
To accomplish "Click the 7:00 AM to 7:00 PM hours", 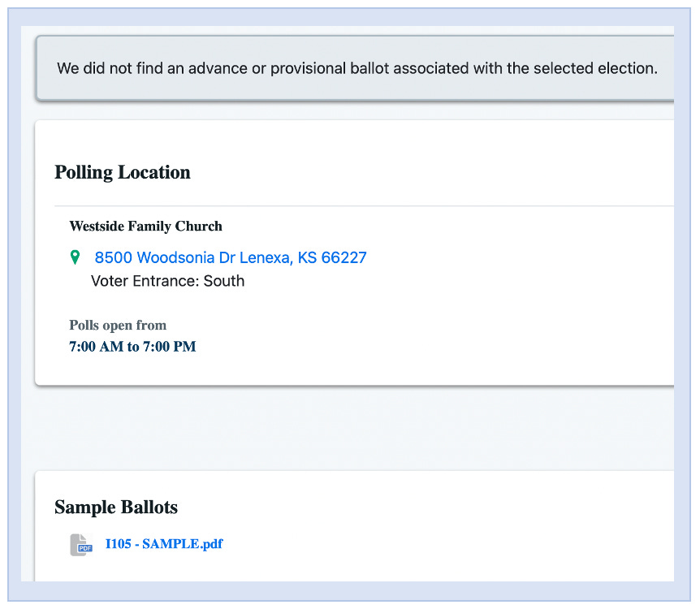I will coord(132,347).
